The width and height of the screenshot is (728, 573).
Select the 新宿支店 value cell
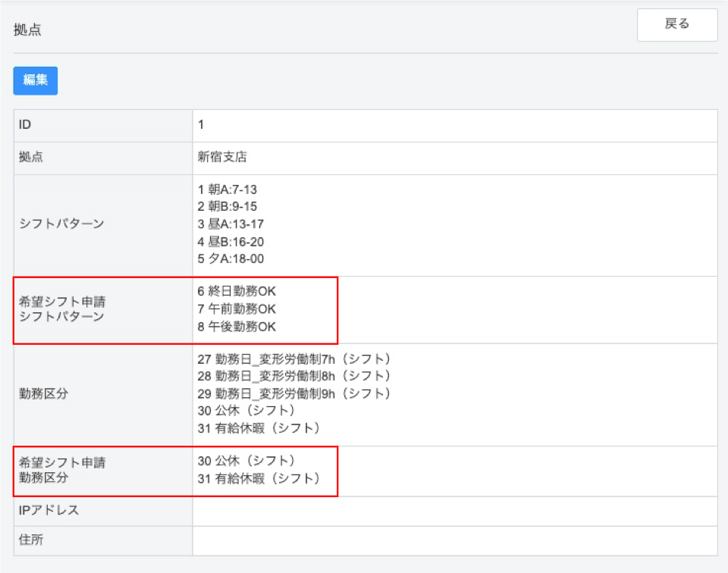click(223, 158)
